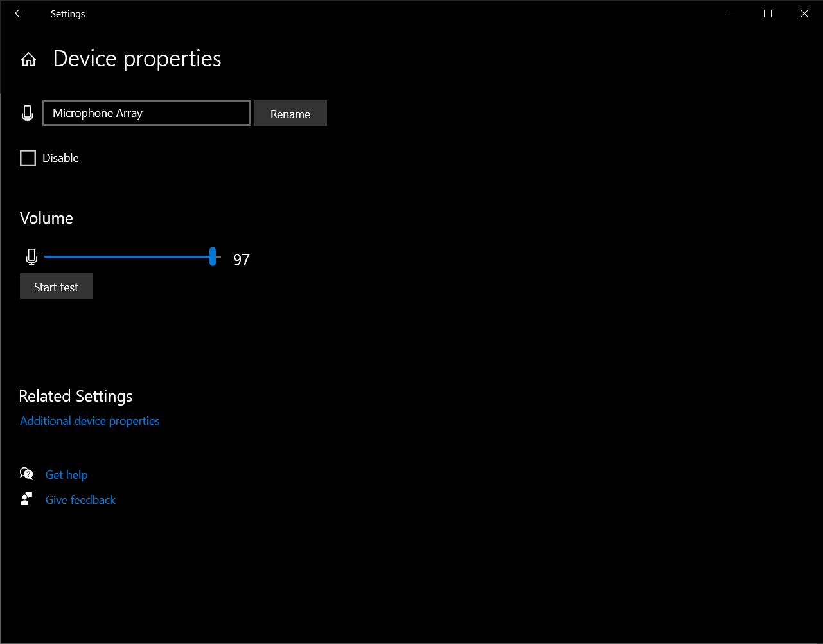This screenshot has height=644, width=823.
Task: Click the volume value 97
Action: pos(241,260)
